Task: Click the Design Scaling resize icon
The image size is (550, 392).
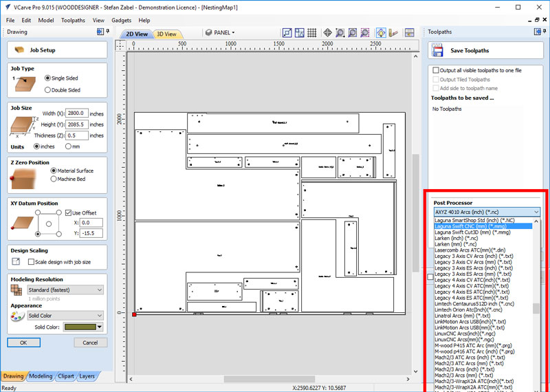Action: (x=16, y=261)
